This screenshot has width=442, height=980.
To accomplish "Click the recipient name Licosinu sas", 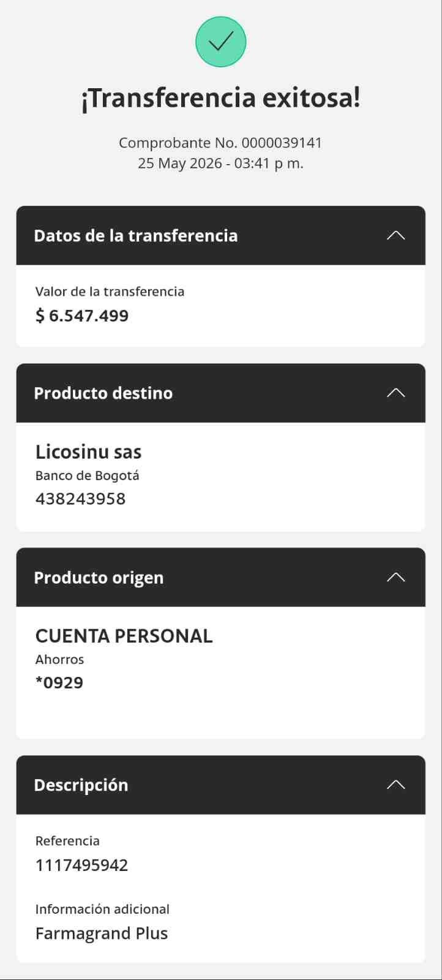I will pyautogui.click(x=89, y=452).
